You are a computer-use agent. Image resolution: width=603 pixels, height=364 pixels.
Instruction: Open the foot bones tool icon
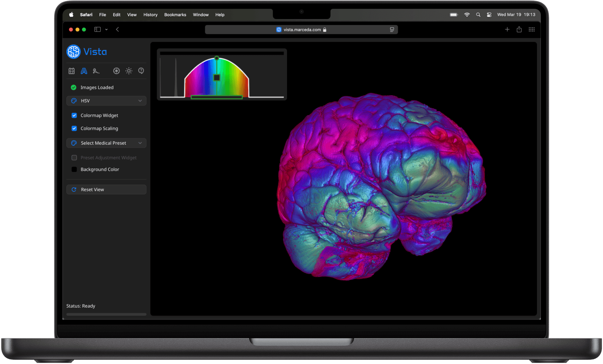coord(96,71)
